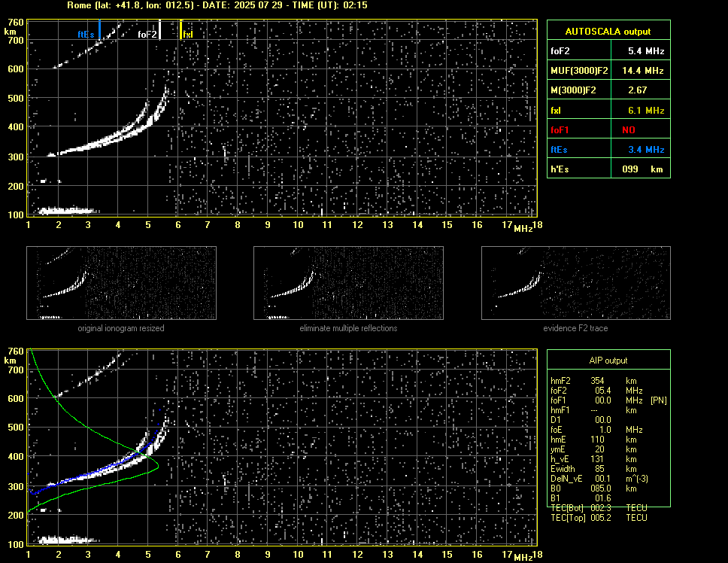728x563 pixels.
Task: Select the 'original ionogram resized' thumbnail
Action: (121, 283)
